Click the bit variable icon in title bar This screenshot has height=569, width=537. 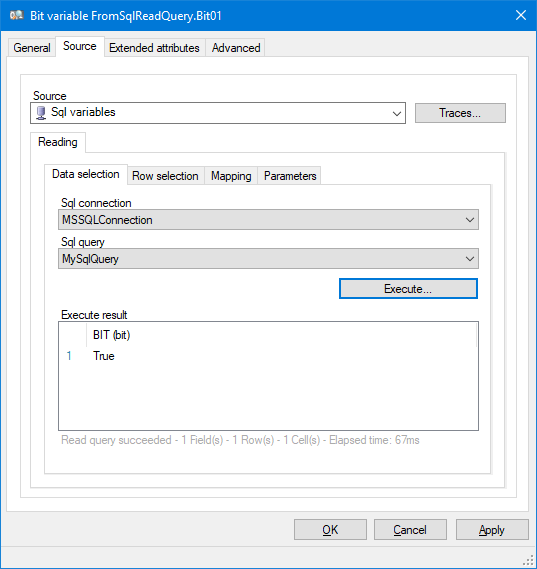tap(16, 16)
